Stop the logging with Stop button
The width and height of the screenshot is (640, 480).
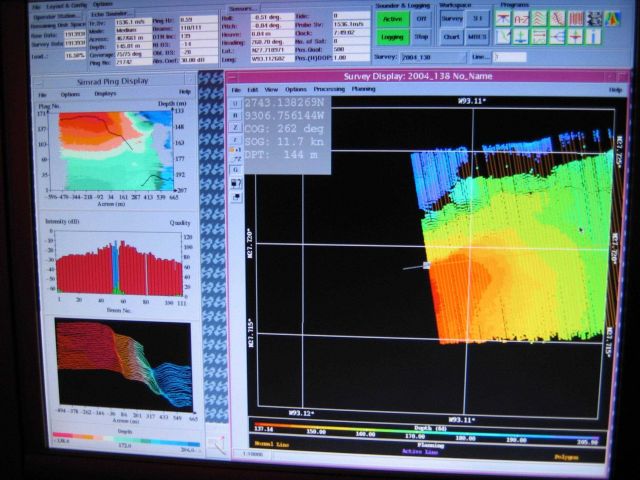tap(421, 37)
